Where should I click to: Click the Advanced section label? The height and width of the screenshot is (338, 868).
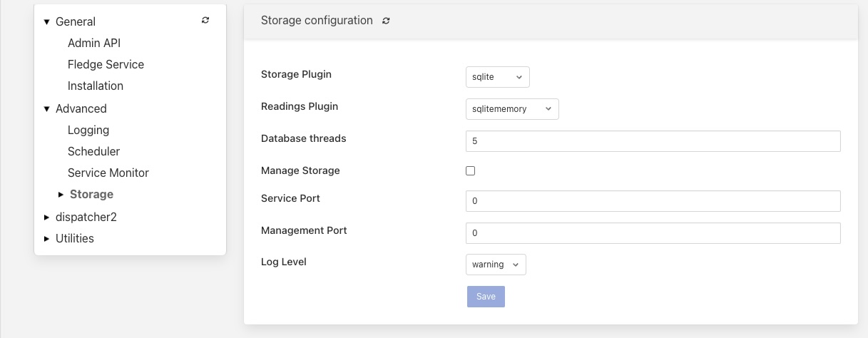81,108
